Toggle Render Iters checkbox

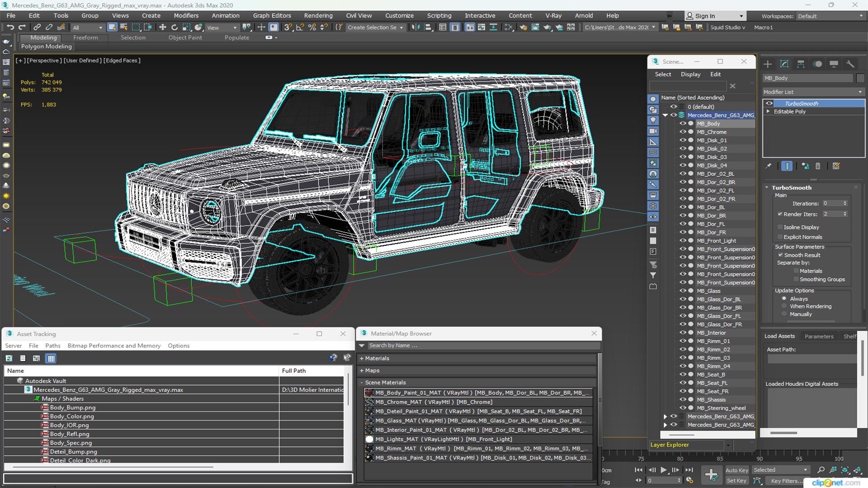click(x=780, y=214)
